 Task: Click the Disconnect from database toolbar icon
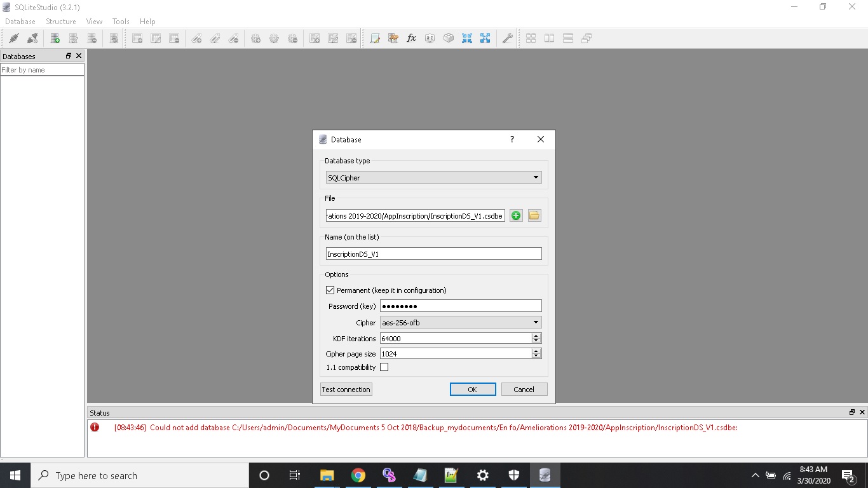click(x=32, y=38)
